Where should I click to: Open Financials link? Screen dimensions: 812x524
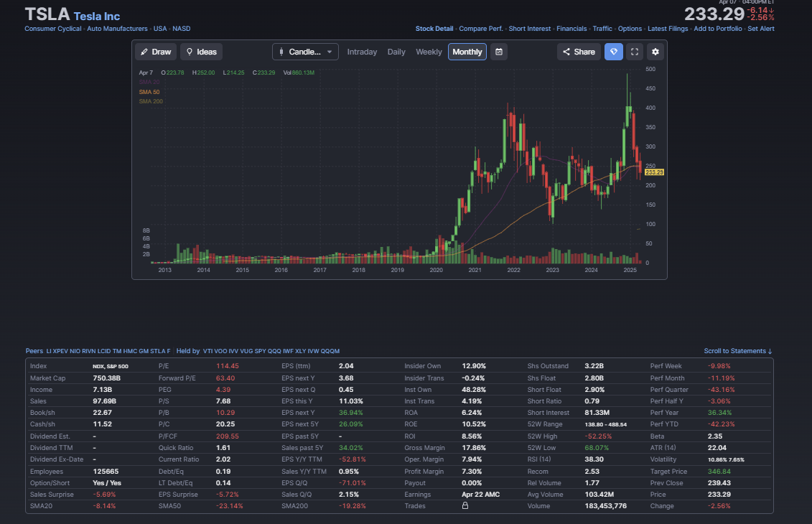coord(571,29)
